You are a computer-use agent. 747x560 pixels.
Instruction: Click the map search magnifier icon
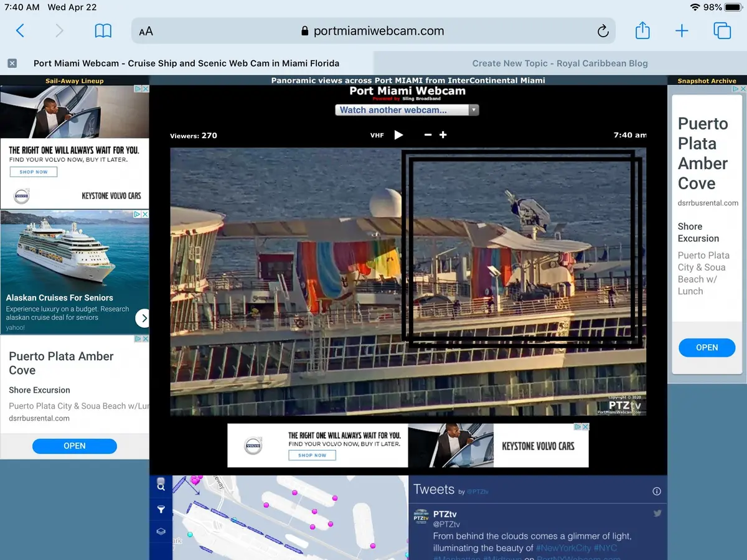click(x=161, y=487)
